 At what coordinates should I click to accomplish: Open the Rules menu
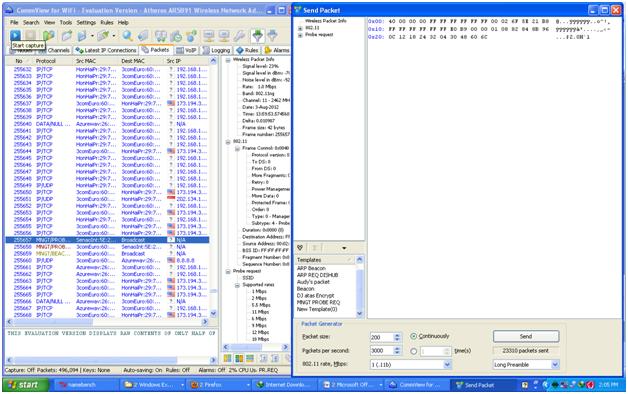click(x=107, y=22)
